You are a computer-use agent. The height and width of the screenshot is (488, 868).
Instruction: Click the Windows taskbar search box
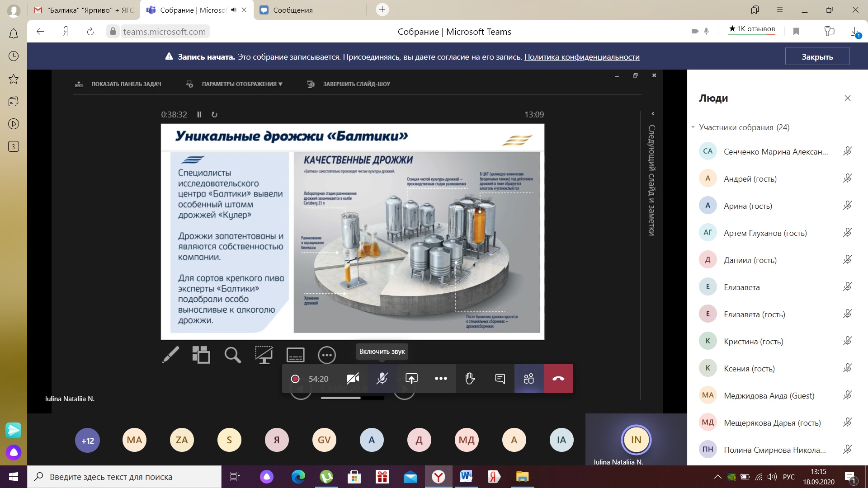pos(124,477)
